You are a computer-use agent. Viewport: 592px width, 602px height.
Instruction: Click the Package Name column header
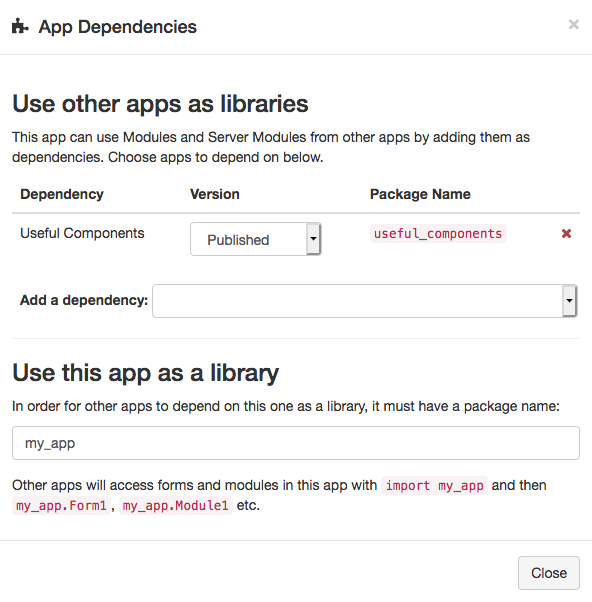420,194
